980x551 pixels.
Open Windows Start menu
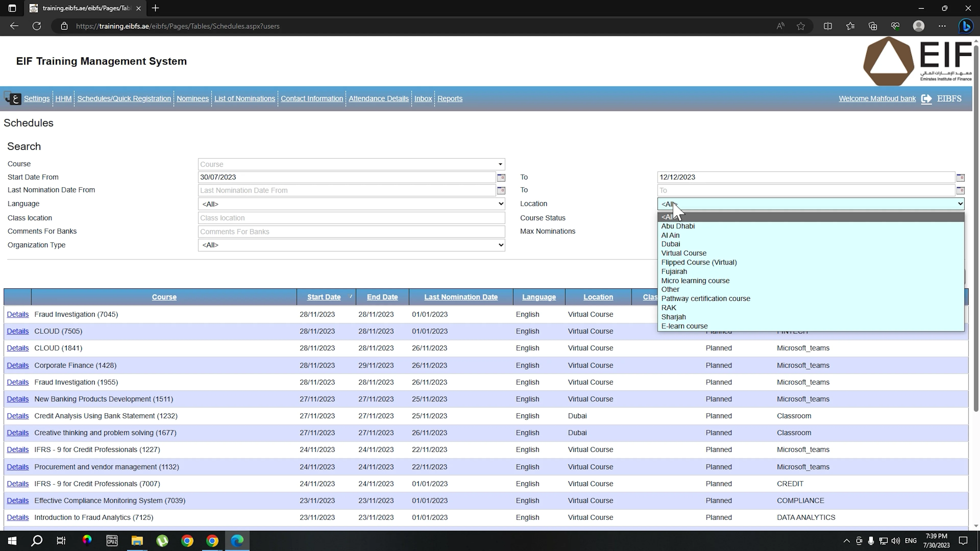click(12, 541)
